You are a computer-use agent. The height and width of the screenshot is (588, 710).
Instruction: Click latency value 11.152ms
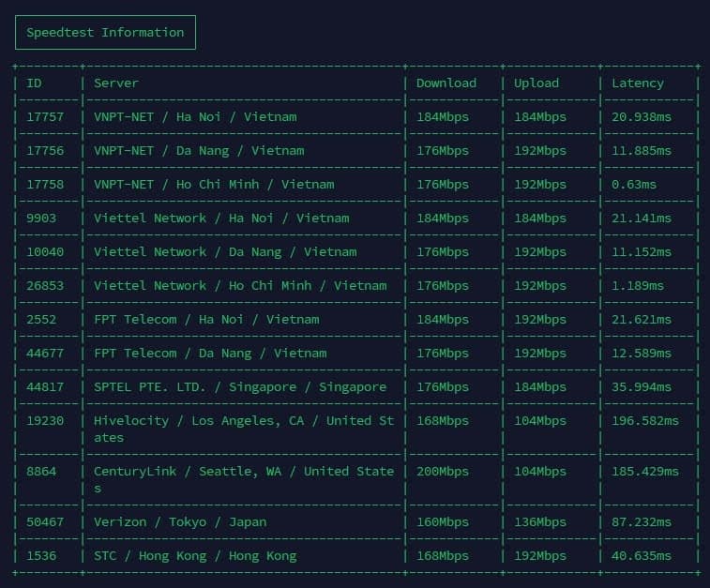coord(642,252)
